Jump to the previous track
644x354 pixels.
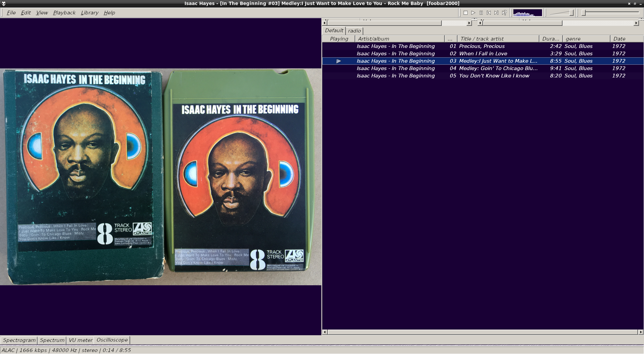click(489, 13)
